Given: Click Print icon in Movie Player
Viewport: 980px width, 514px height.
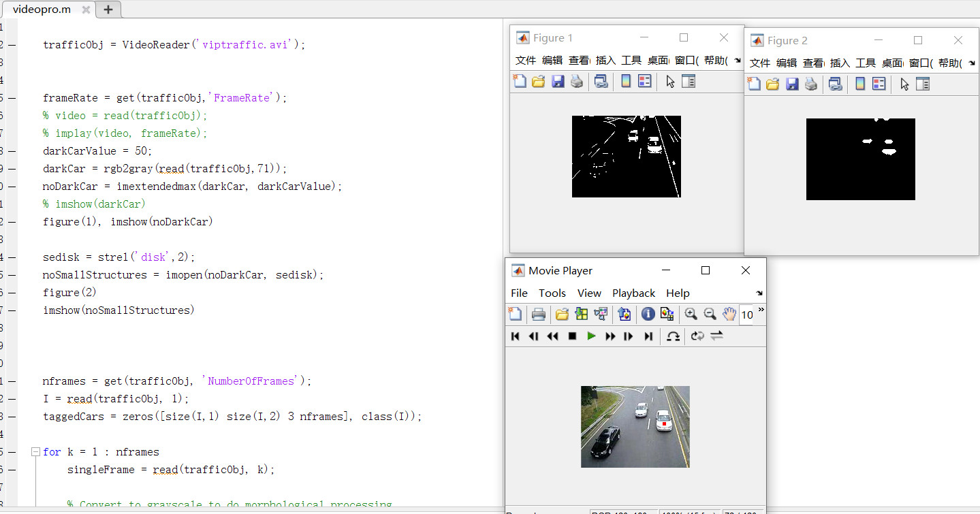Looking at the screenshot, I should coord(539,314).
